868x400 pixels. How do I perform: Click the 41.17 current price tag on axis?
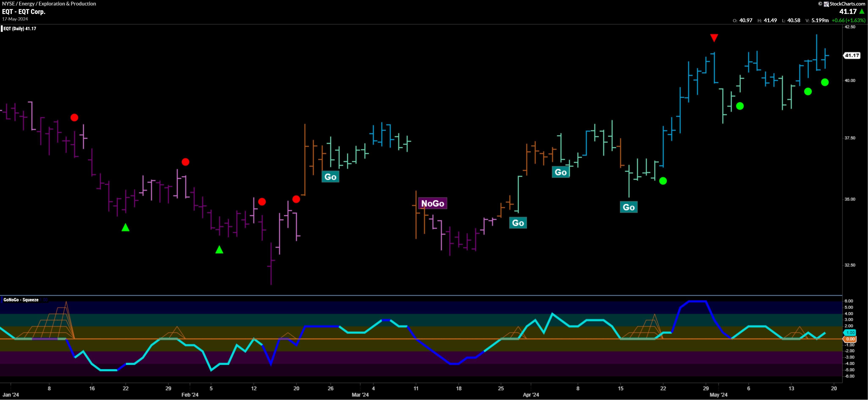click(852, 55)
